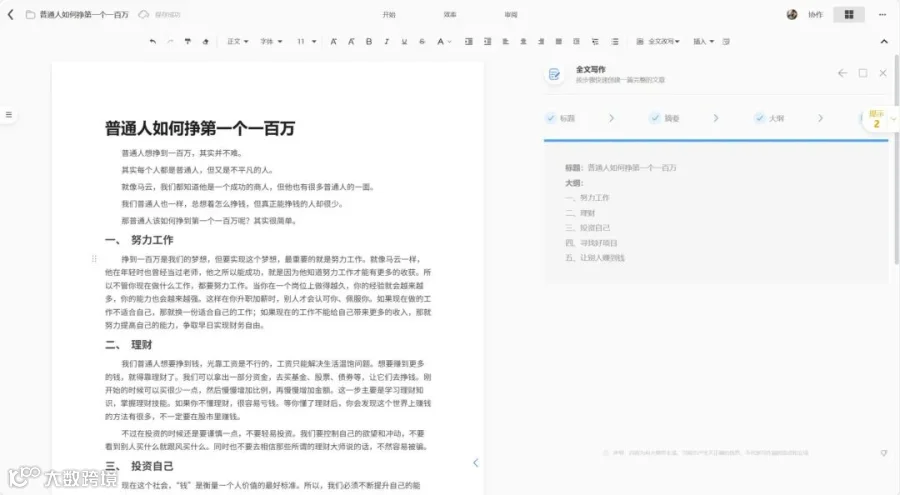The width and height of the screenshot is (900, 495).
Task: Click the heading 三、投资自己
Action: (139, 466)
